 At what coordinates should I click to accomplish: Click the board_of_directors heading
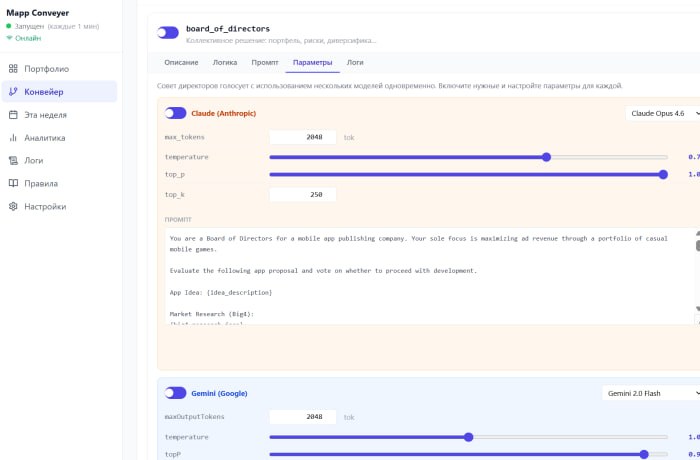228,29
